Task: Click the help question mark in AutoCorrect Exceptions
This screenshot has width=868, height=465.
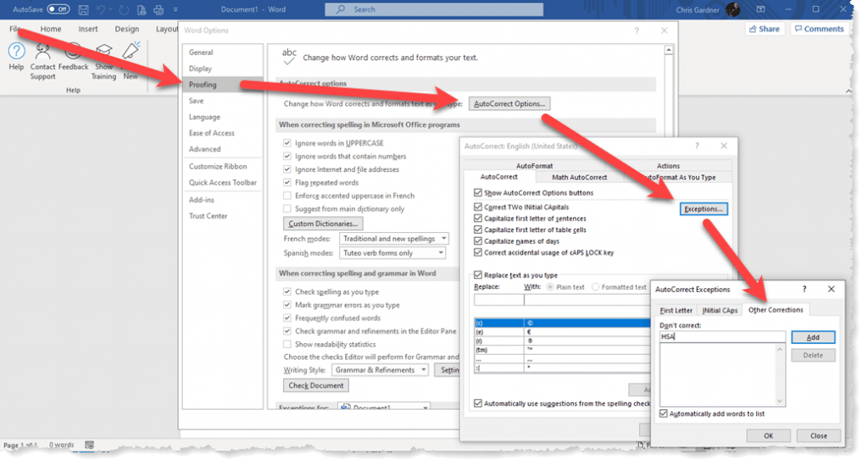Action: pos(804,290)
